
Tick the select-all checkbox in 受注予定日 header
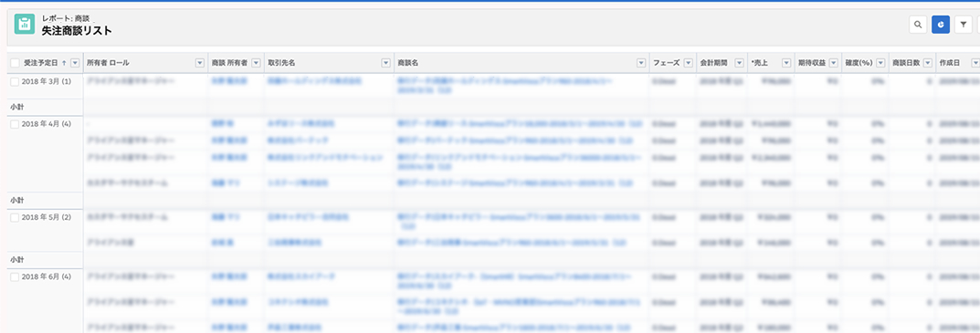coord(15,63)
